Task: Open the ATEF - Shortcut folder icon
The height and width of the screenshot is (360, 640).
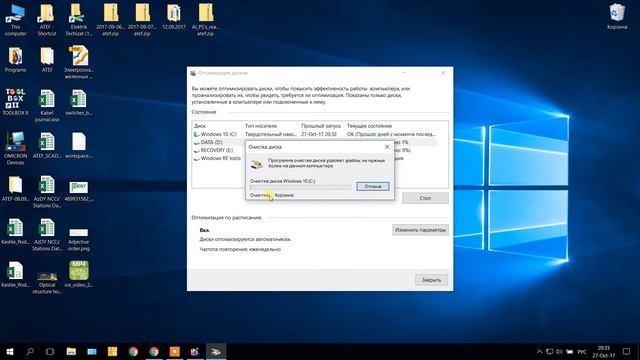Action: (x=47, y=20)
